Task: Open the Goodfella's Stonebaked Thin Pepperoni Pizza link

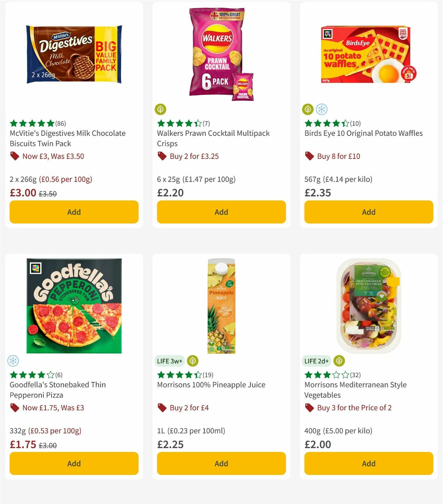Action: [x=58, y=390]
